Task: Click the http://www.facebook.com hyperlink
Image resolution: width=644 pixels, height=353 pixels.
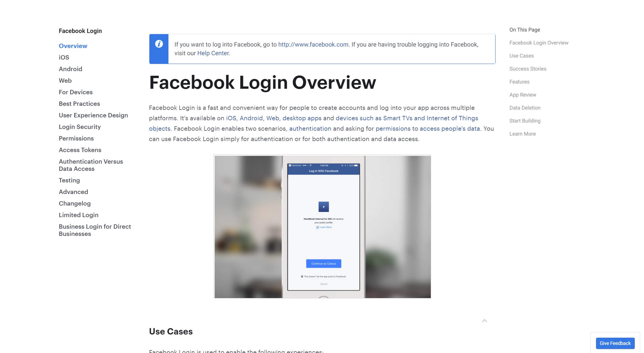Action: pyautogui.click(x=313, y=44)
